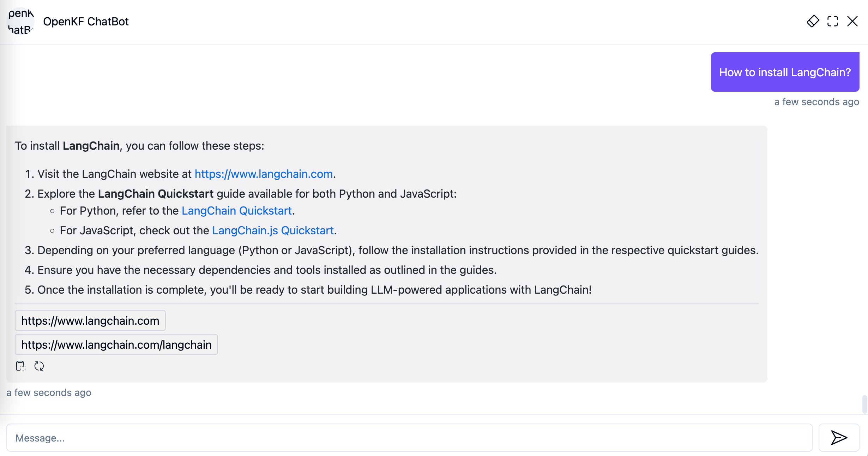Viewport: 868px width, 456px height.
Task: Expand chat to fullscreen mode
Action: [832, 21]
